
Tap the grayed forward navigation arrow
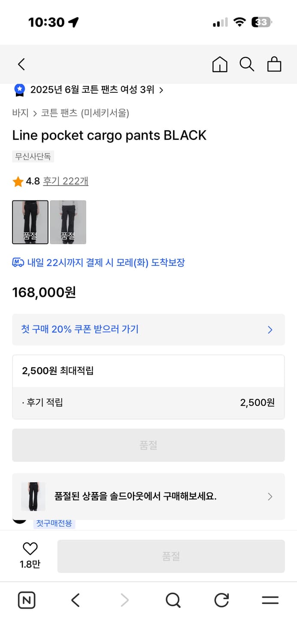tap(124, 600)
